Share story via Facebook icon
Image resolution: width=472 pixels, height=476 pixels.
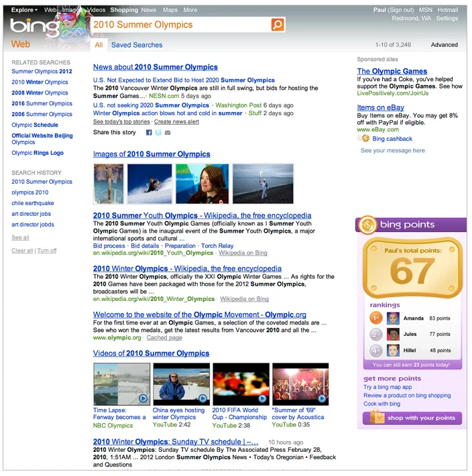149,132
